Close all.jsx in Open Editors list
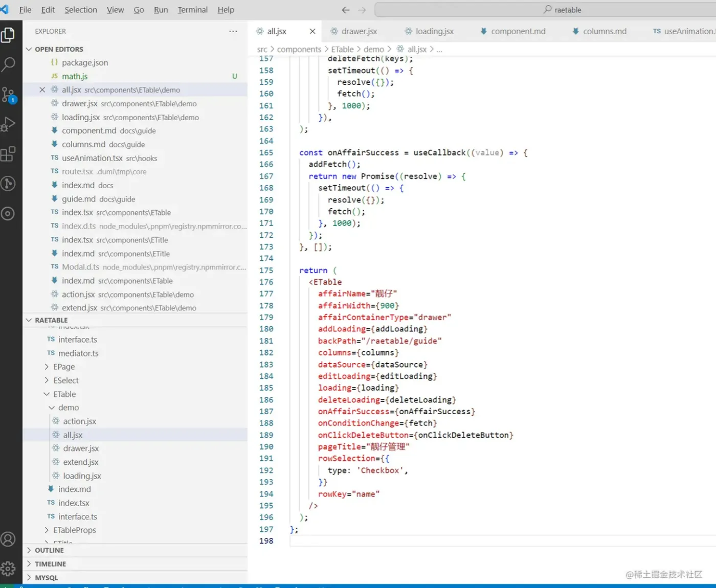716x588 pixels. click(x=42, y=89)
